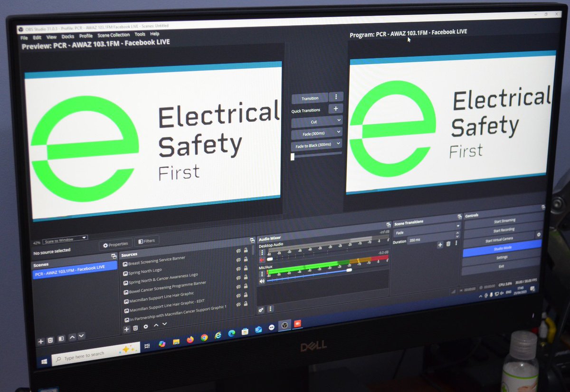Open Transition button's three-dot options

point(336,96)
